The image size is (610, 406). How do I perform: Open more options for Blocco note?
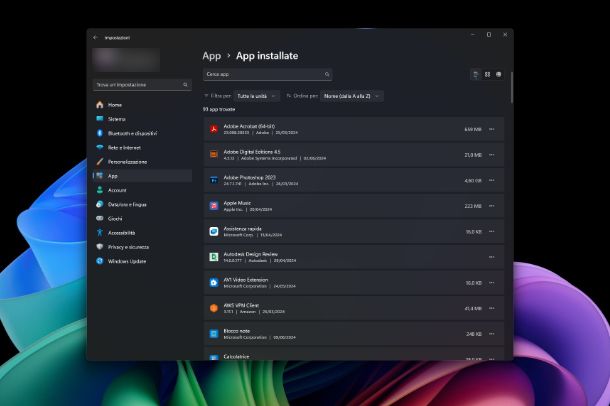[492, 334]
